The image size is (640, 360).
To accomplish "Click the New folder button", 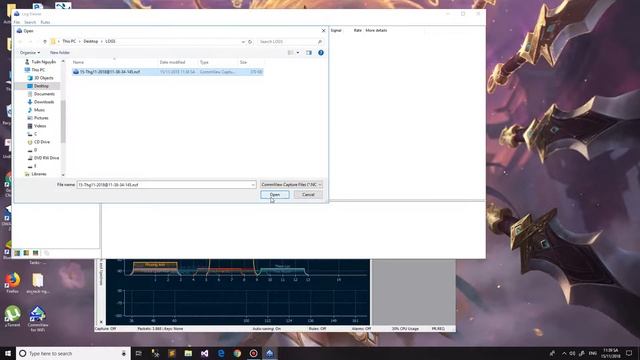I will point(60,53).
